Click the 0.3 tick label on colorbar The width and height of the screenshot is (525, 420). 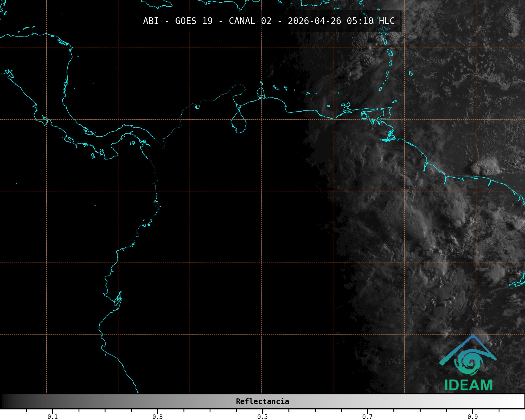click(x=157, y=417)
